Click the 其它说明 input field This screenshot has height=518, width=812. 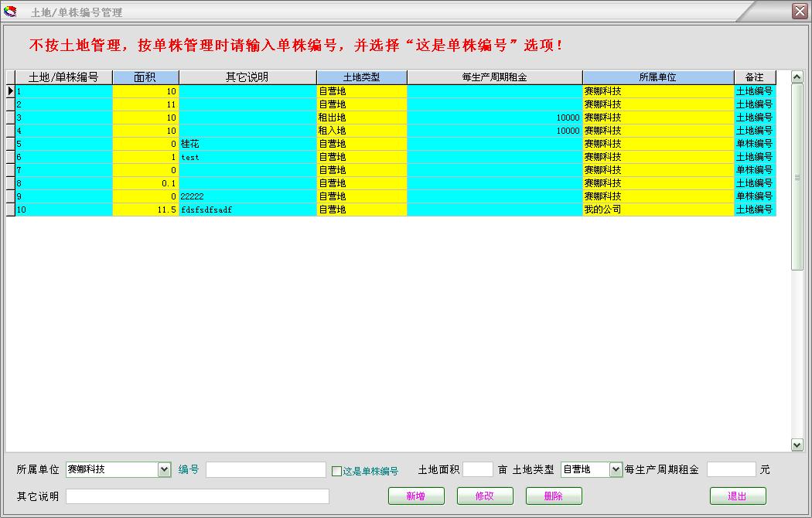(x=197, y=496)
